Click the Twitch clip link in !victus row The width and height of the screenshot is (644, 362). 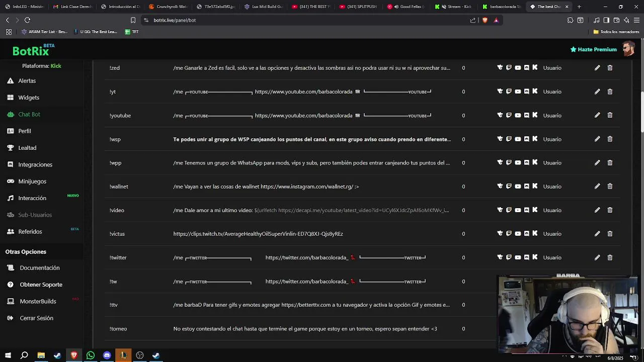(x=258, y=234)
